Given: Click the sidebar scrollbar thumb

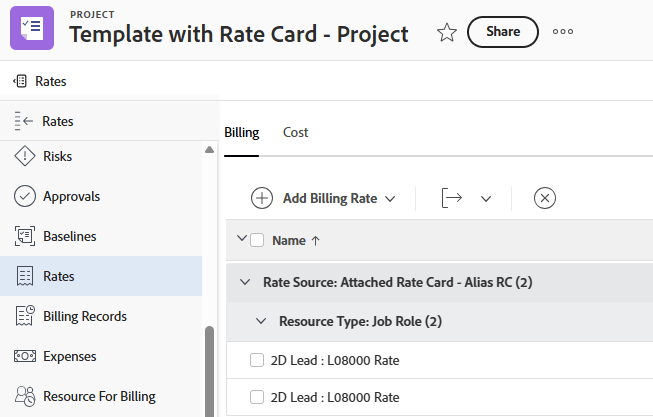Looking at the screenshot, I should click(x=209, y=371).
